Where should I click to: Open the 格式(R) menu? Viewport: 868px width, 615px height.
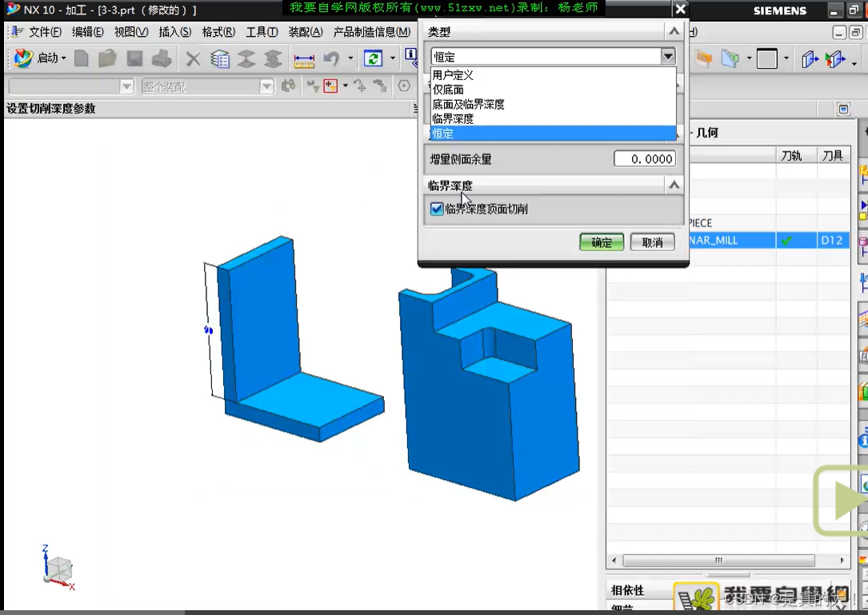pyautogui.click(x=218, y=32)
